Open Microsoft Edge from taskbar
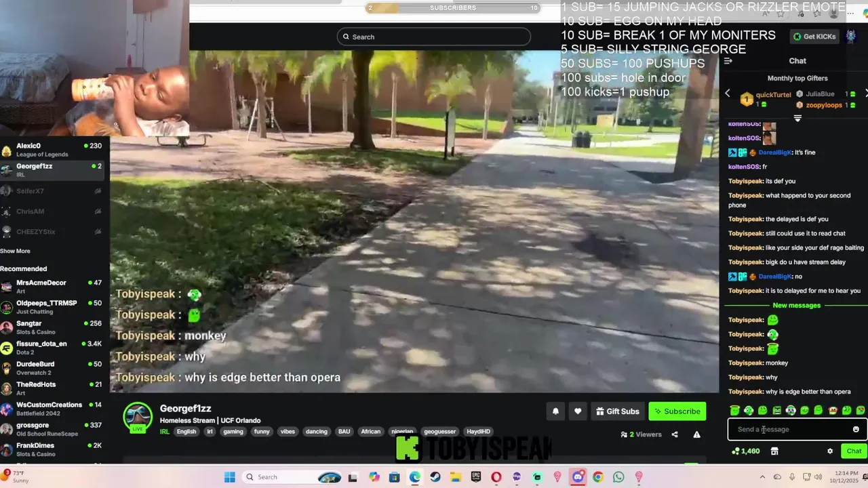Image resolution: width=868 pixels, height=488 pixels. coord(415,477)
